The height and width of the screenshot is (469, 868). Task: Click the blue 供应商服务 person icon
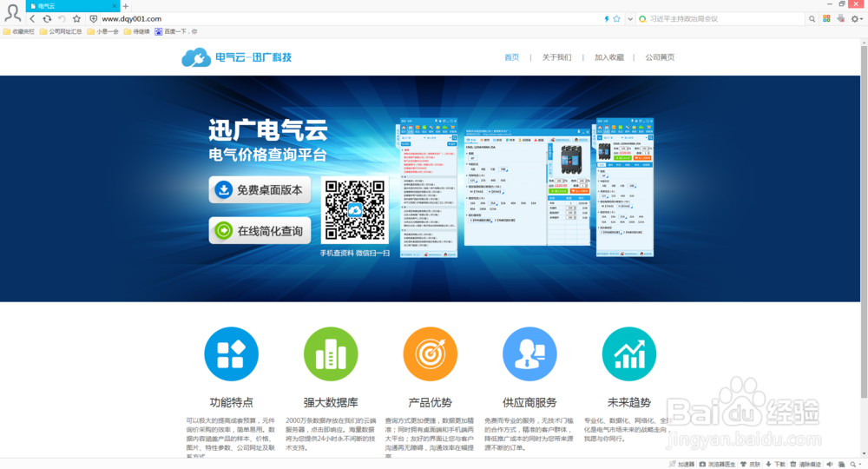coord(529,353)
